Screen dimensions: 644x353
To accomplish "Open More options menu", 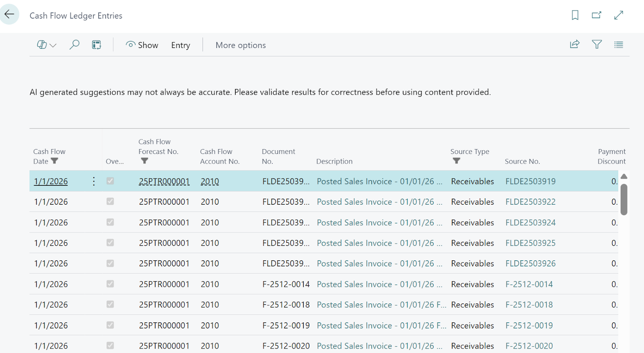I will click(x=241, y=45).
